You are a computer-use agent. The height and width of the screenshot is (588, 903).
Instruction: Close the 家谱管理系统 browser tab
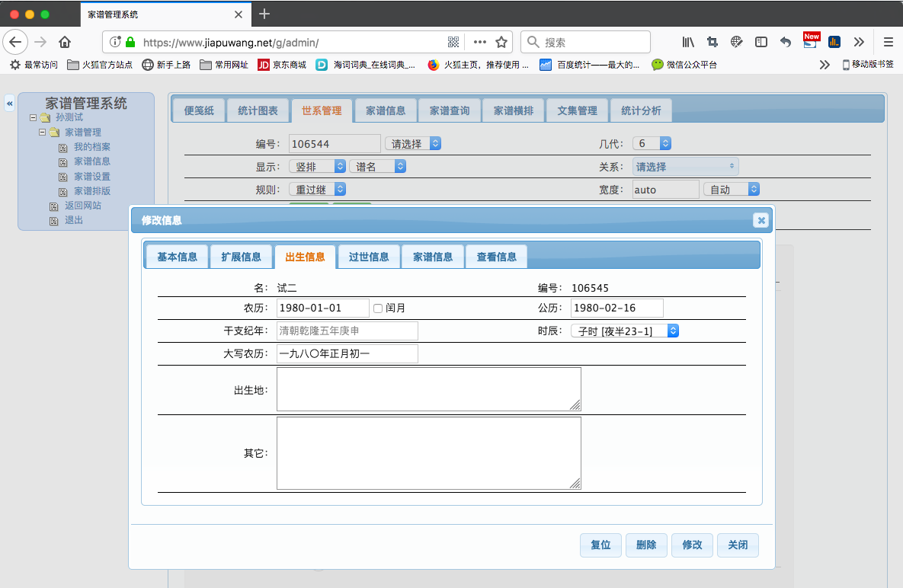239,14
